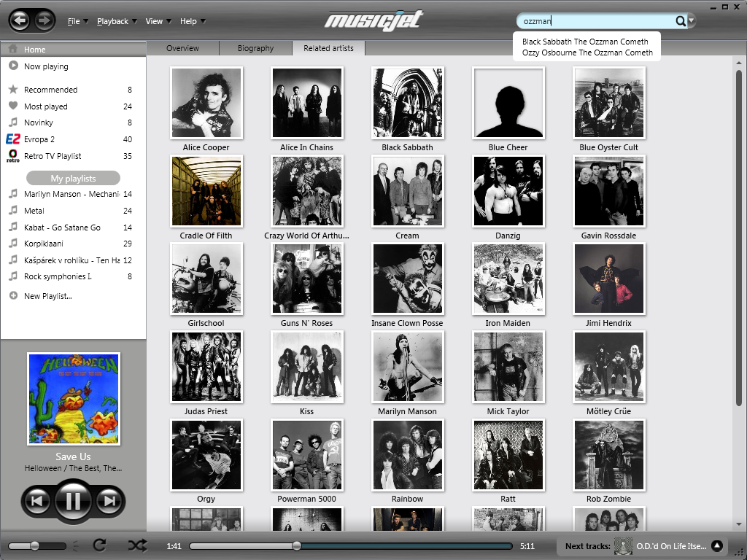
Task: Click the back navigation arrow
Action: pyautogui.click(x=20, y=20)
